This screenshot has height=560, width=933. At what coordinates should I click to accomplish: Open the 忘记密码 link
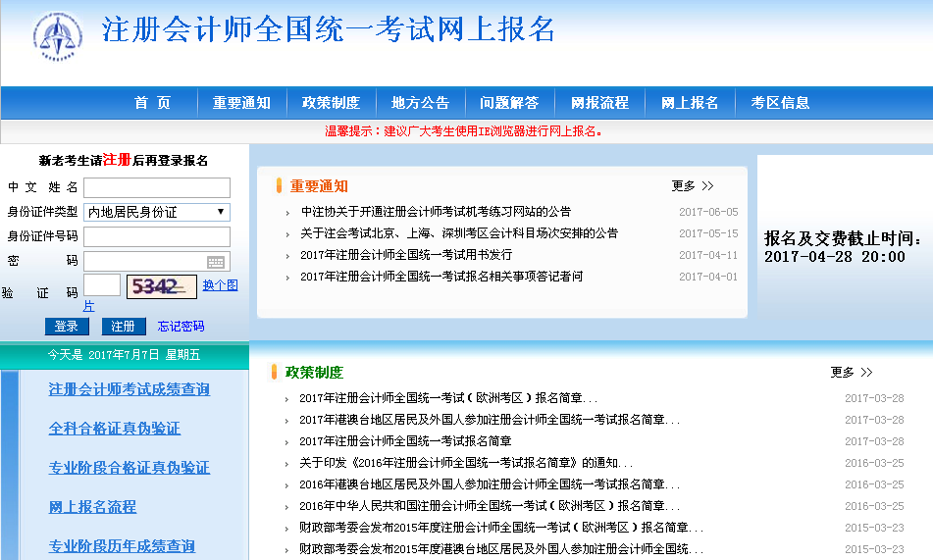(181, 327)
